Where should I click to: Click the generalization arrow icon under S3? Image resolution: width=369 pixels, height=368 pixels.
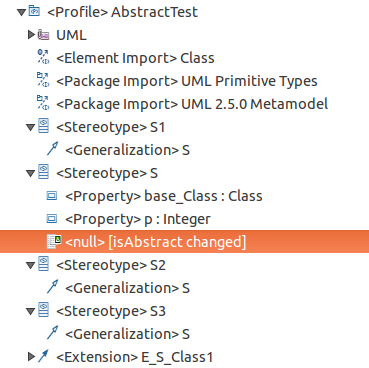53,333
